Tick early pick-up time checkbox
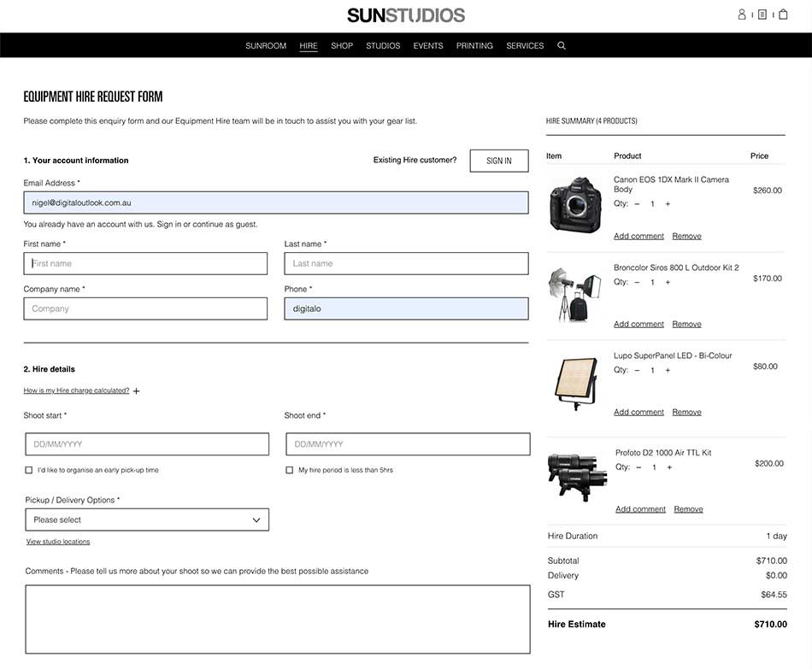812x669 pixels. pos(29,470)
